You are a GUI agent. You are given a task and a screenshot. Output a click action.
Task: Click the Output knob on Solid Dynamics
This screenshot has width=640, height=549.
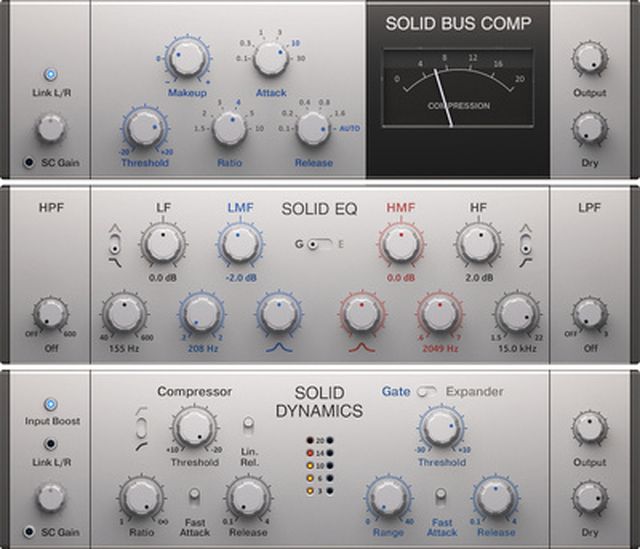tap(589, 429)
